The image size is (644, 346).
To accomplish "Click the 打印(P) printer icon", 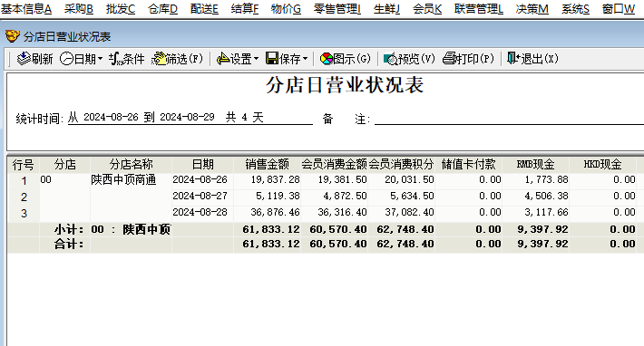I will coord(450,59).
